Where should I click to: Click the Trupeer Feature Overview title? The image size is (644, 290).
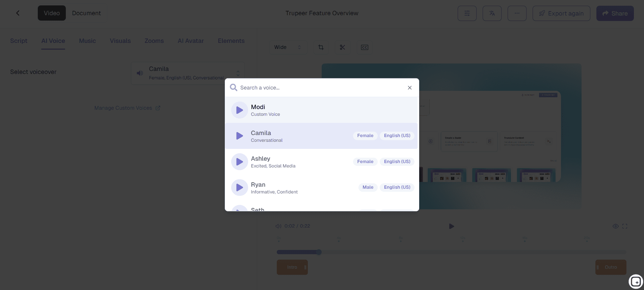tap(322, 13)
